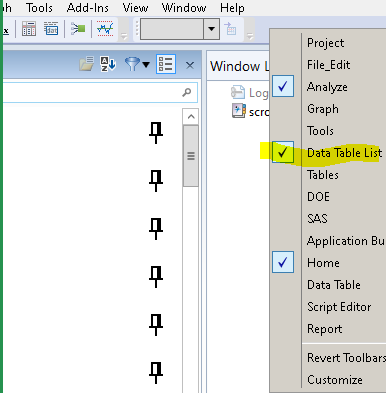The width and height of the screenshot is (386, 393).
Task: Enable the Report toolbar
Action: click(x=324, y=329)
